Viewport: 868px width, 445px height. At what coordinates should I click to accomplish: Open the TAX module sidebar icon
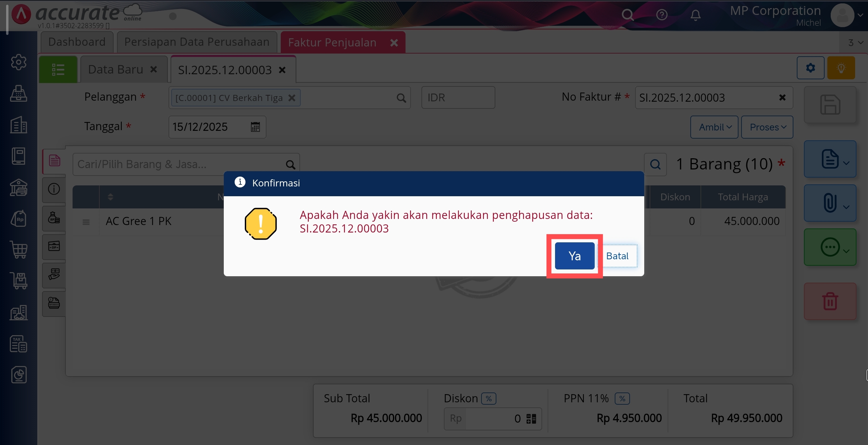(x=19, y=344)
